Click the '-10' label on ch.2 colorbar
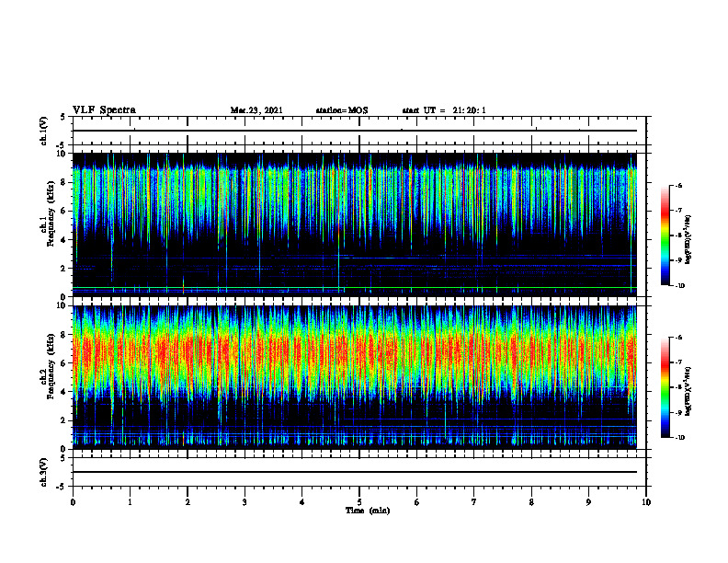 point(679,438)
